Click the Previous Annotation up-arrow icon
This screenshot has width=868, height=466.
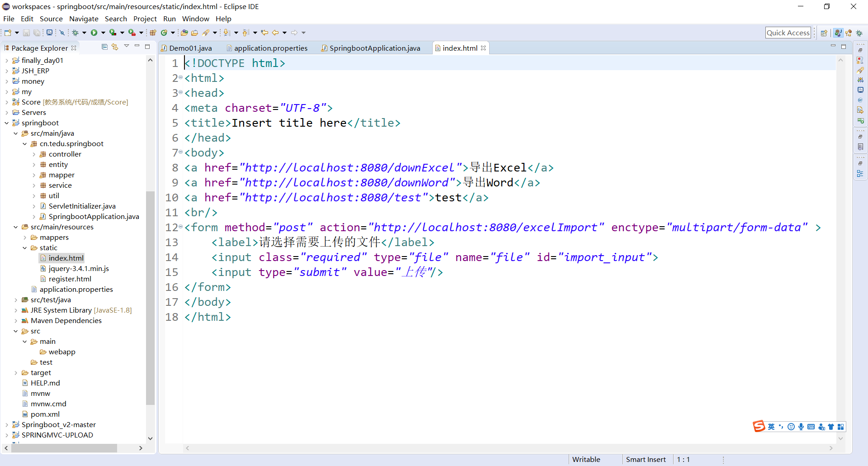pos(245,33)
